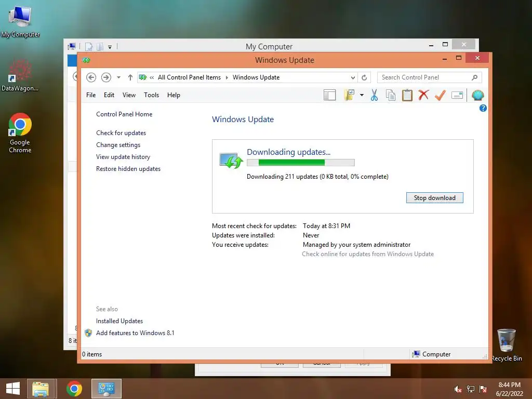Expand the breadcrumb arrow after All Control Panel Items
Image resolution: width=532 pixels, height=399 pixels.
tap(227, 78)
